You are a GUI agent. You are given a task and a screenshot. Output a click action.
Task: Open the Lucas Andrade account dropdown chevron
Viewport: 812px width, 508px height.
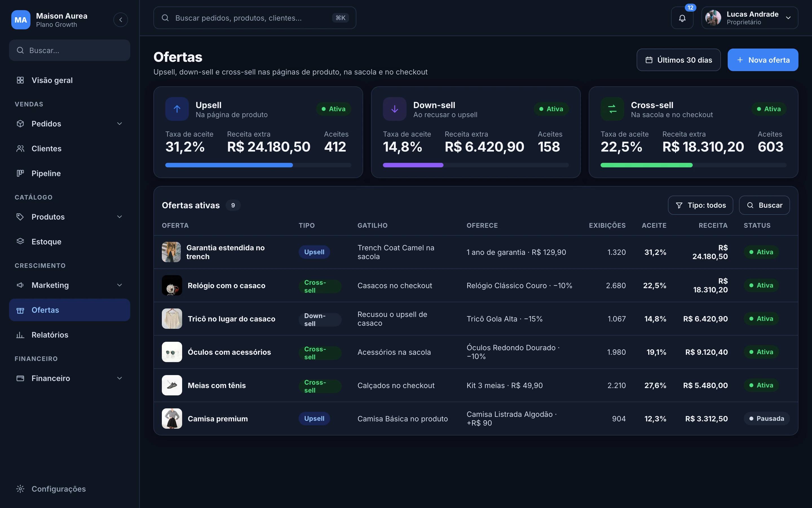pyautogui.click(x=788, y=18)
